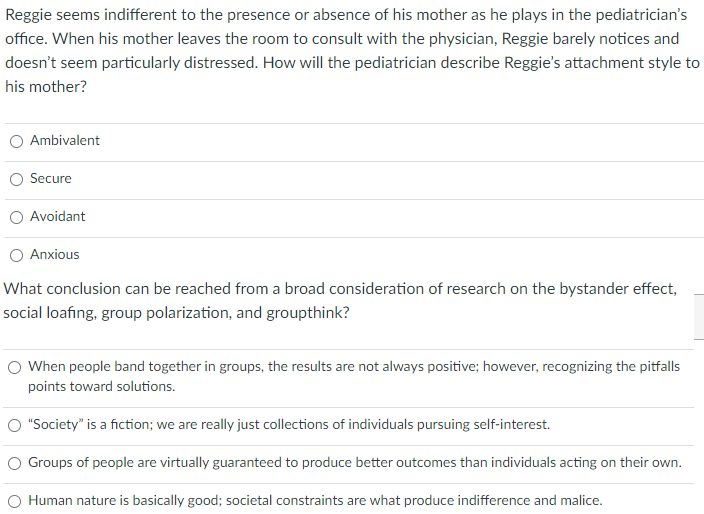
Task: Choose the Secure radio option
Action: pos(17,180)
